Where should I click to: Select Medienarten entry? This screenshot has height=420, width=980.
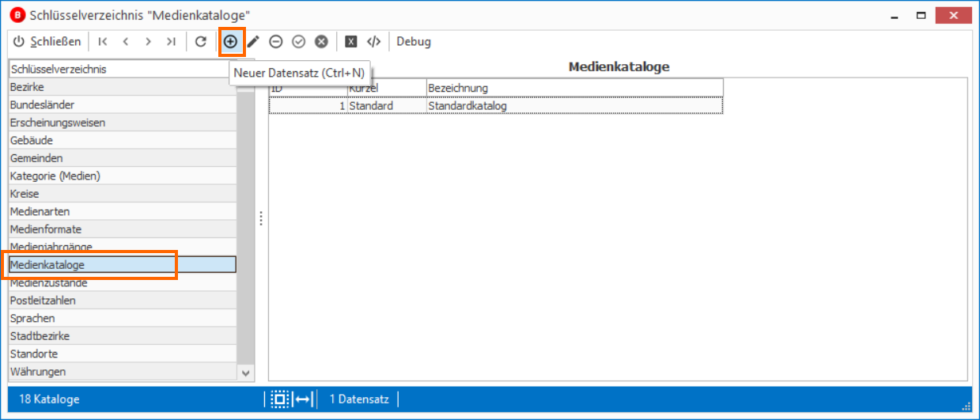122,211
